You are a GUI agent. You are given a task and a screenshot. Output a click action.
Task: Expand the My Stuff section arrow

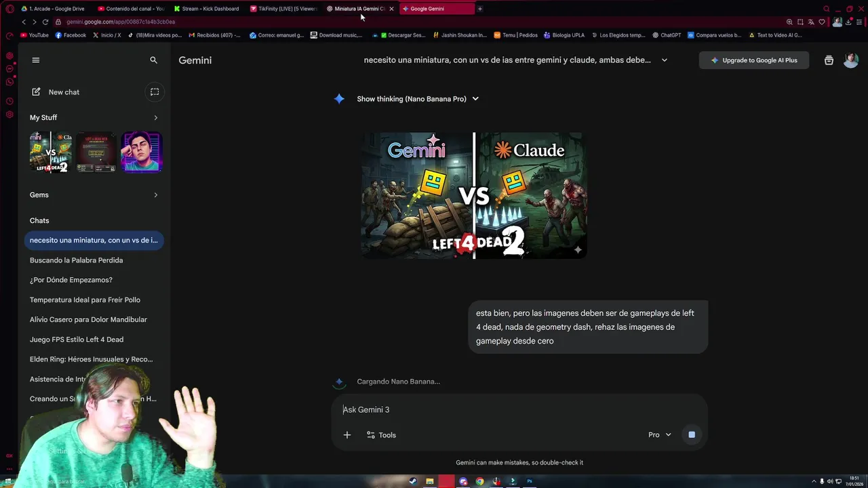tap(155, 118)
